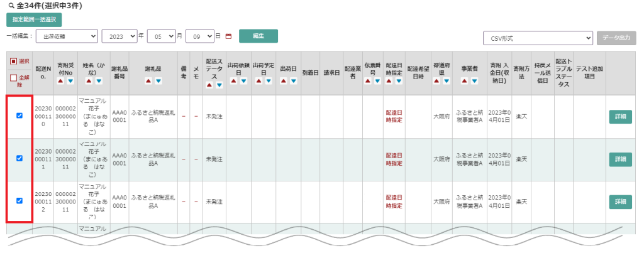Open the year dropdown showing 2023
The height and width of the screenshot is (258, 644).
[119, 36]
